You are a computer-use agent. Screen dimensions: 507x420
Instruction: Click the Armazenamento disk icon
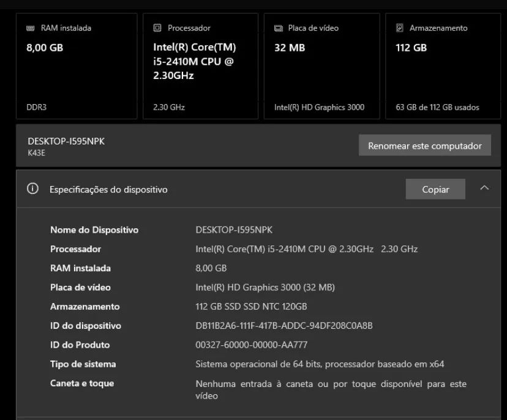[400, 28]
